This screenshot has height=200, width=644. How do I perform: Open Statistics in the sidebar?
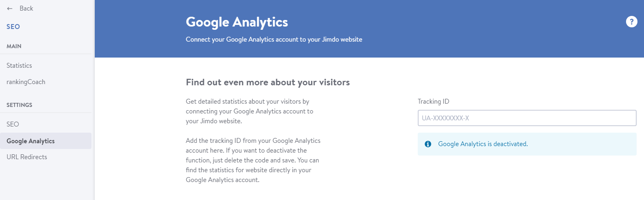(19, 65)
